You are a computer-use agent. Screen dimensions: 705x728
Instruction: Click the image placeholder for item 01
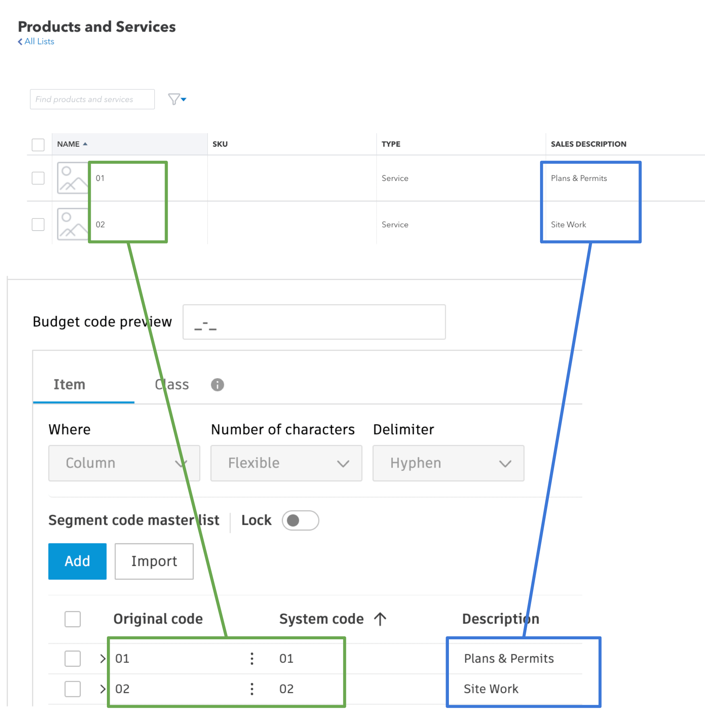73,178
